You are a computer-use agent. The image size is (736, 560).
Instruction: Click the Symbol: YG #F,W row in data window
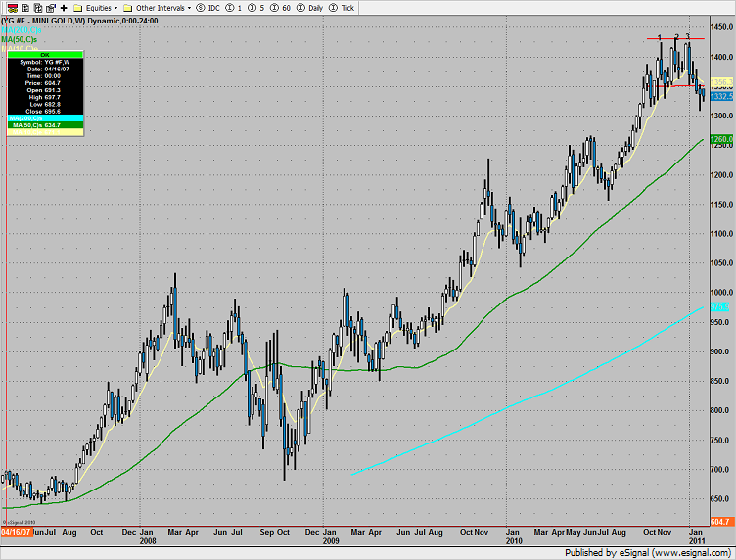pyautogui.click(x=45, y=62)
